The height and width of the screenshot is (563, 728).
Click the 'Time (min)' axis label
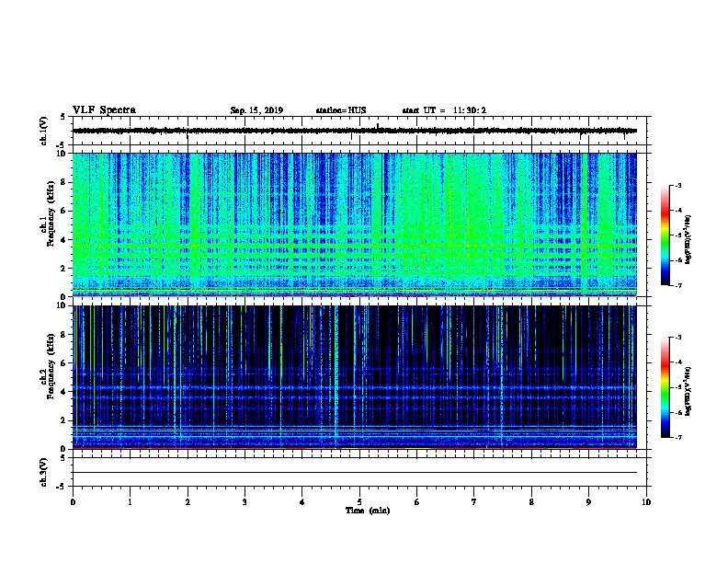click(368, 511)
